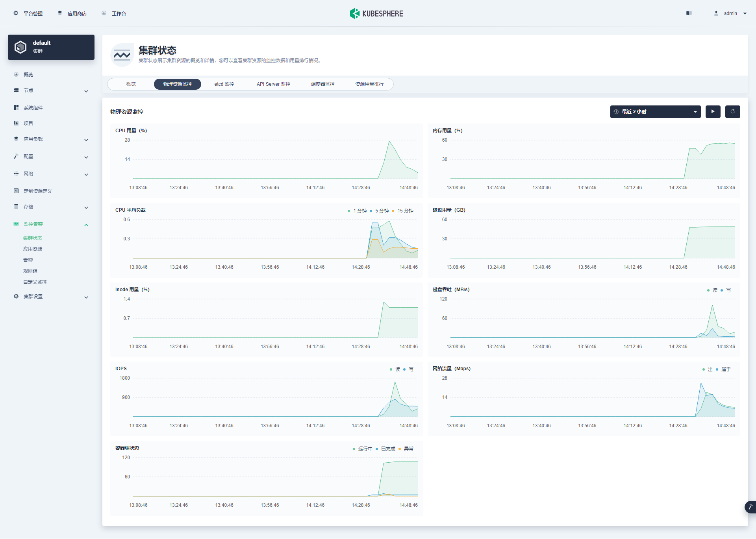Image resolution: width=756 pixels, height=539 pixels.
Task: Click the admin user avatar icon
Action: coord(716,13)
